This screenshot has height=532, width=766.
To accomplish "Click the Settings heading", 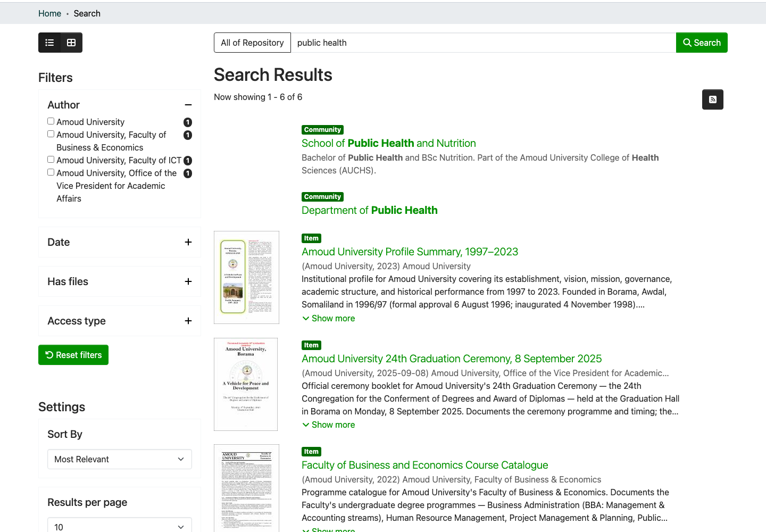I will point(62,407).
